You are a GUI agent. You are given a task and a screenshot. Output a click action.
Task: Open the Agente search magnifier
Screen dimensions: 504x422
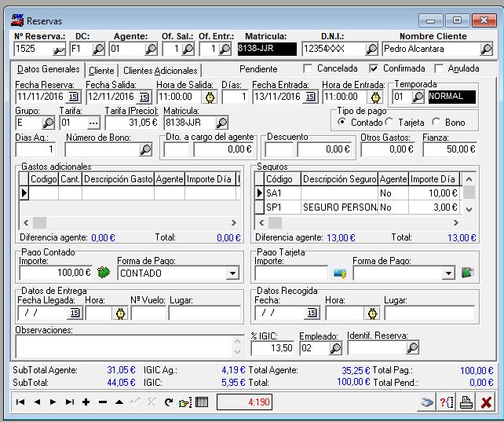(151, 50)
